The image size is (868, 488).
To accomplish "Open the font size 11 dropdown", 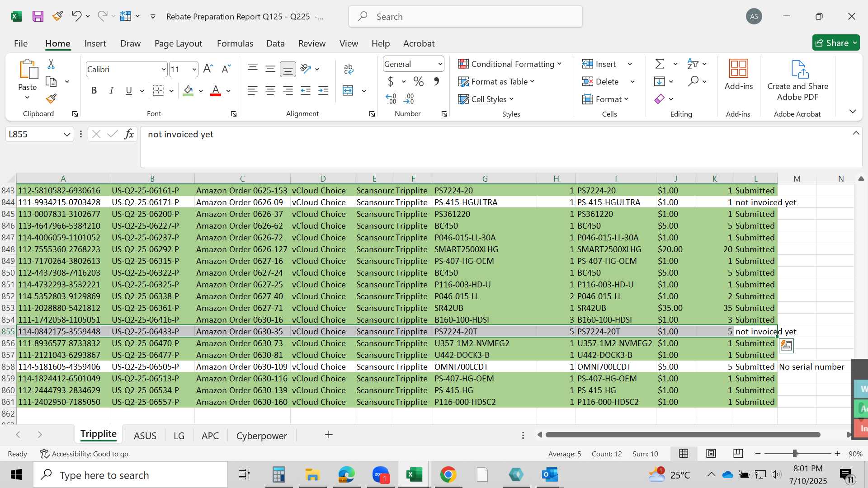I will pos(194,69).
